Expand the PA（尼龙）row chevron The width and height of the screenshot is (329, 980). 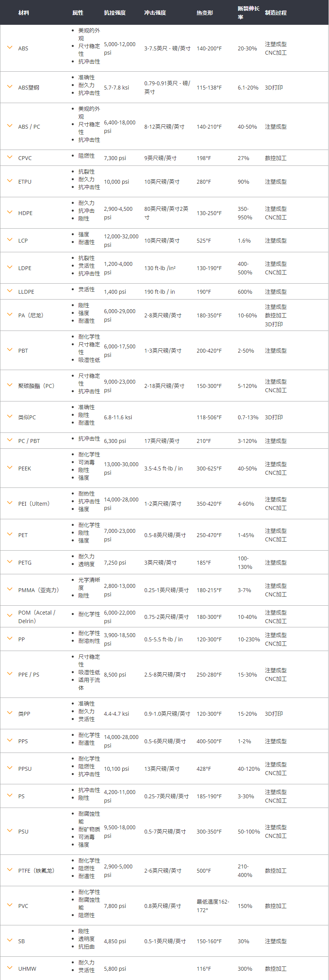[x=10, y=315]
